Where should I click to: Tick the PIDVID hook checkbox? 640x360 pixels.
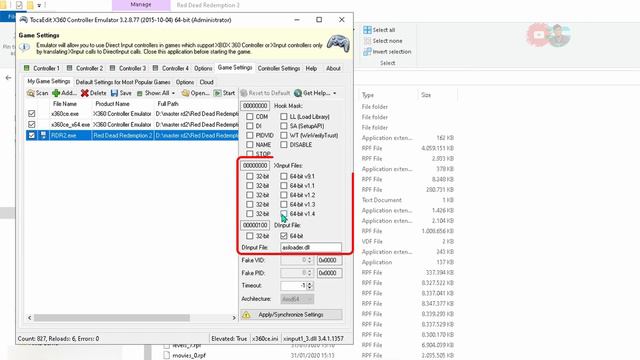[x=249, y=135]
